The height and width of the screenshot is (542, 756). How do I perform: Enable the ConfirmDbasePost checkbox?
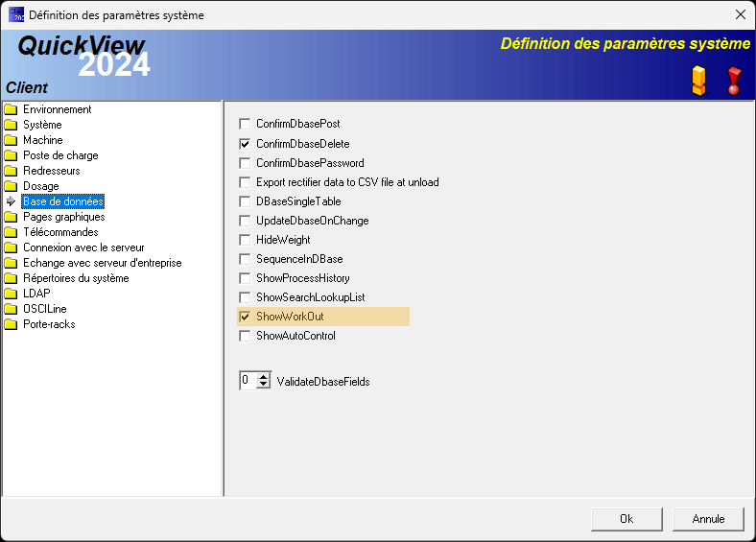coord(245,125)
